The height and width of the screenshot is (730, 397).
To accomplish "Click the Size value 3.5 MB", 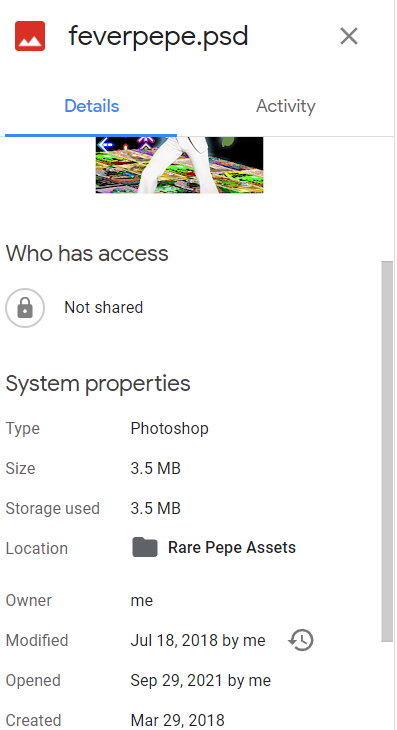I will [155, 468].
